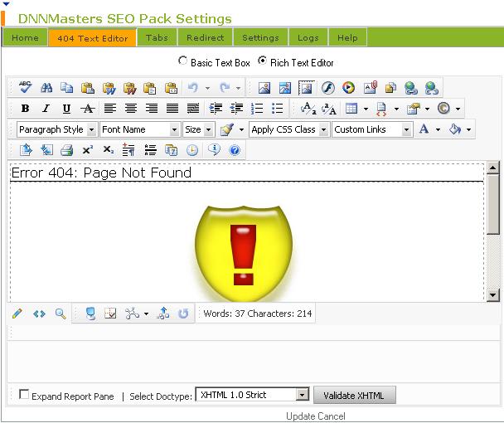
Task: Open the Help tab
Action: [x=347, y=37]
